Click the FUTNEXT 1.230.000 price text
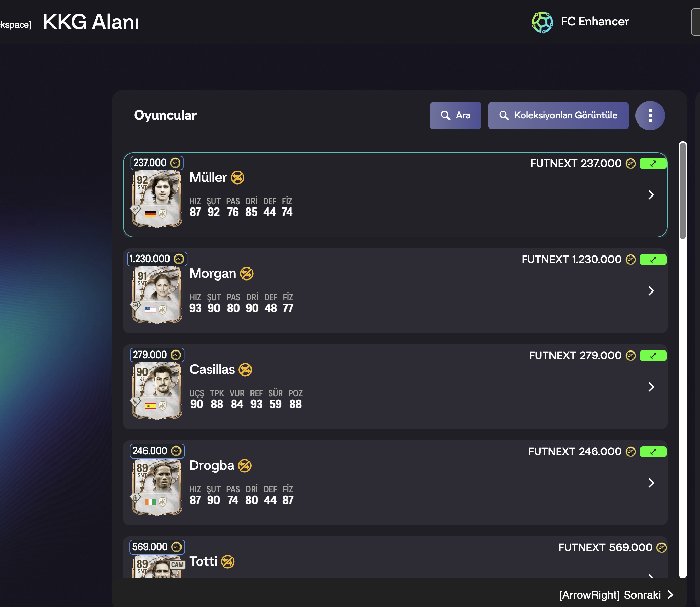The image size is (700, 607). (x=571, y=260)
